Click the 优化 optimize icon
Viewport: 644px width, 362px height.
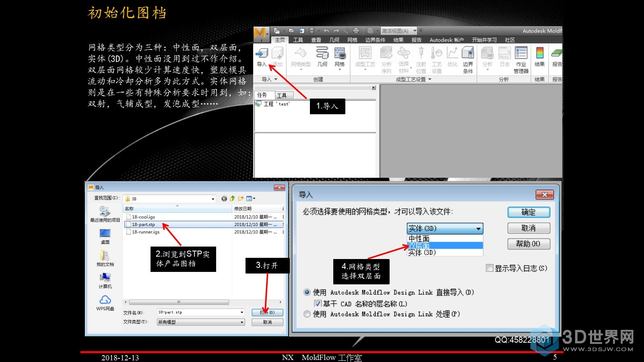452,53
